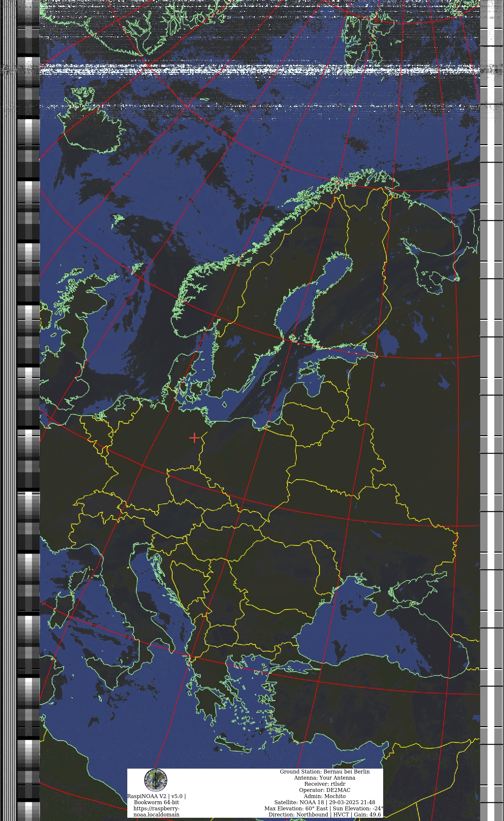Click the 'Antenna: Your Antenna' line
504x821 pixels.
click(325, 778)
